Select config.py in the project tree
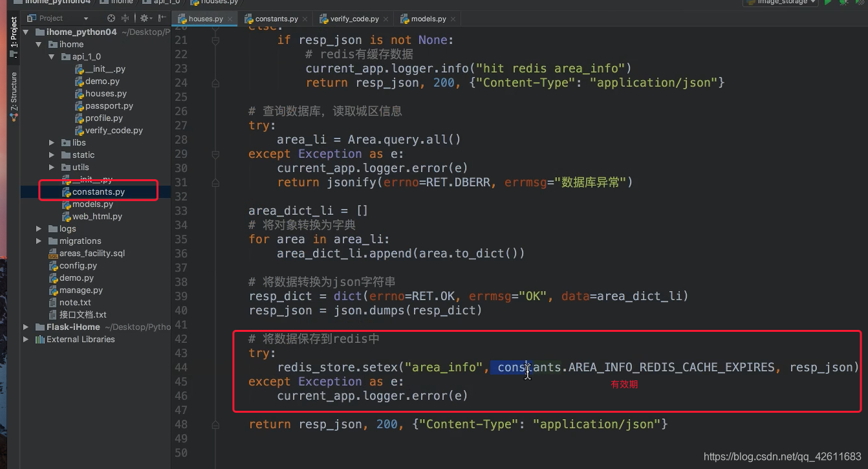The image size is (868, 469). pos(72,265)
